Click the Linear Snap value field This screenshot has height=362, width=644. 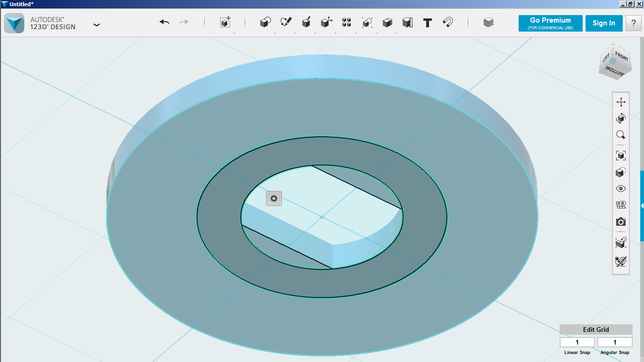point(577,342)
